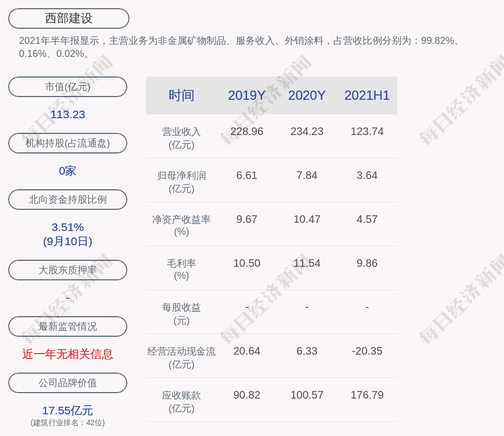The height and width of the screenshot is (436, 504).
Task: Click the ROE value 10.47
Action: click(x=307, y=219)
